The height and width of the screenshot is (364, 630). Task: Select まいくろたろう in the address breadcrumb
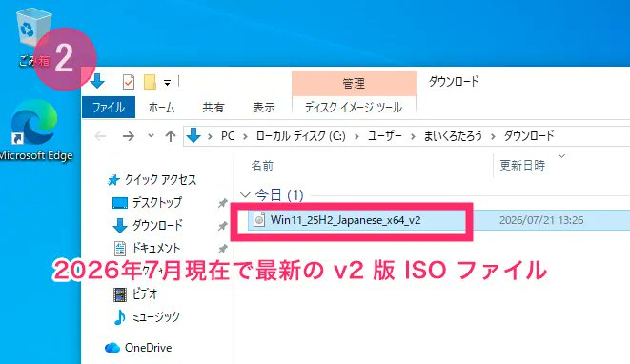(453, 136)
